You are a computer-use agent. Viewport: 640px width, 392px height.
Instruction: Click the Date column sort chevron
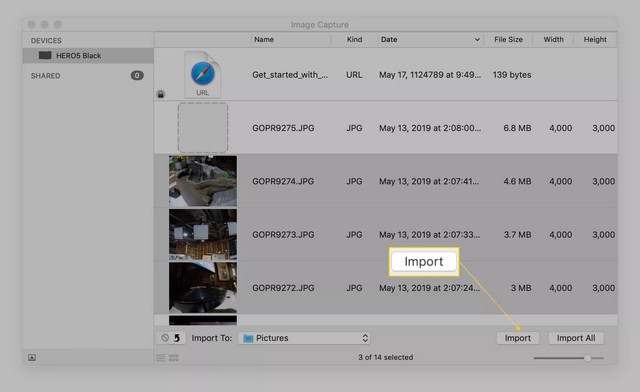tap(477, 40)
